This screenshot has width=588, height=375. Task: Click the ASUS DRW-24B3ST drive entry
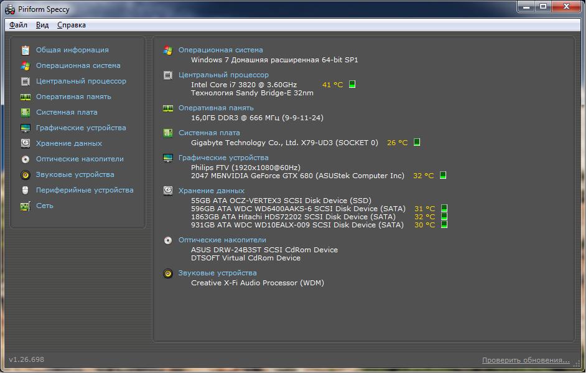(264, 250)
